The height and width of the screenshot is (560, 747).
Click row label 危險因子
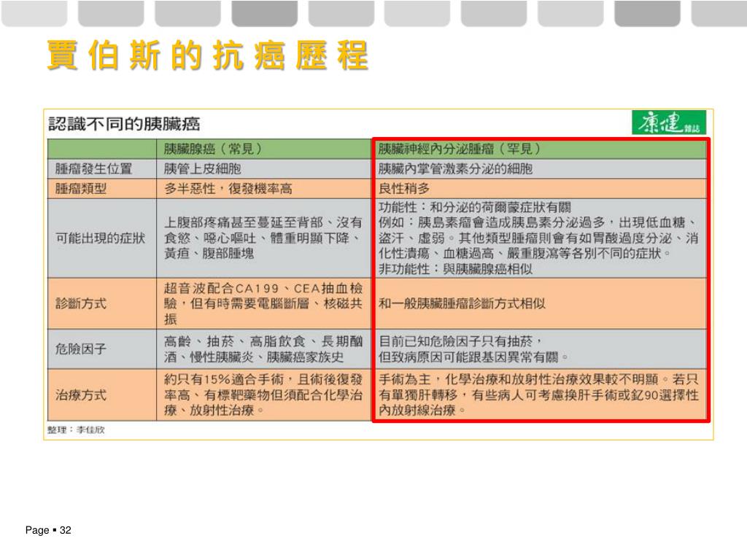click(x=81, y=349)
